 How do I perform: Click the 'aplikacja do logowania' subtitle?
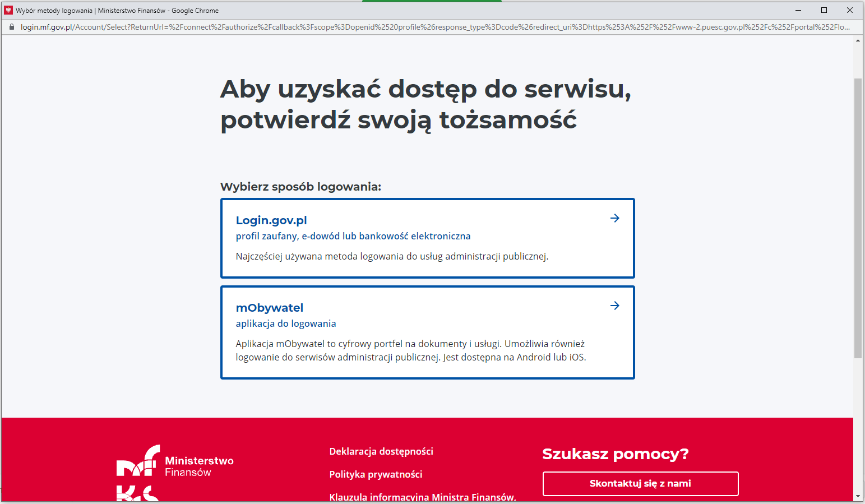286,323
